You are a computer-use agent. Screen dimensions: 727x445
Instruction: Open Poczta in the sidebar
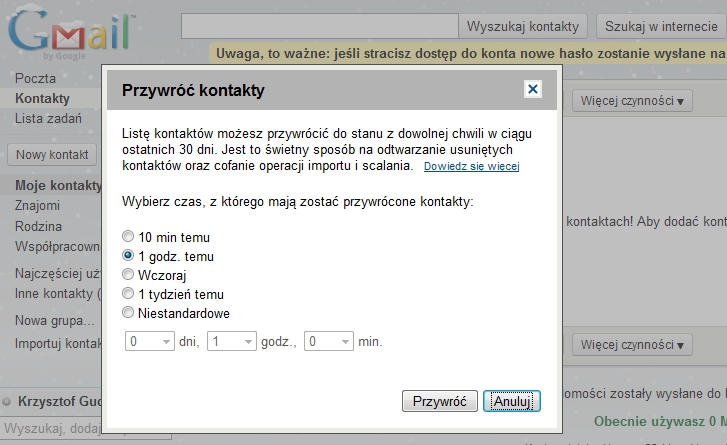click(x=35, y=78)
